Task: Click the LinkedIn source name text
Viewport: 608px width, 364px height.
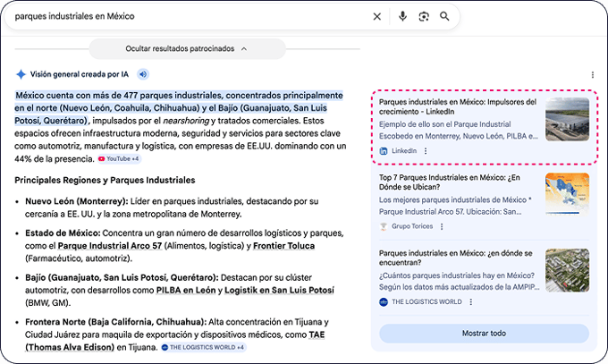Action: point(404,151)
